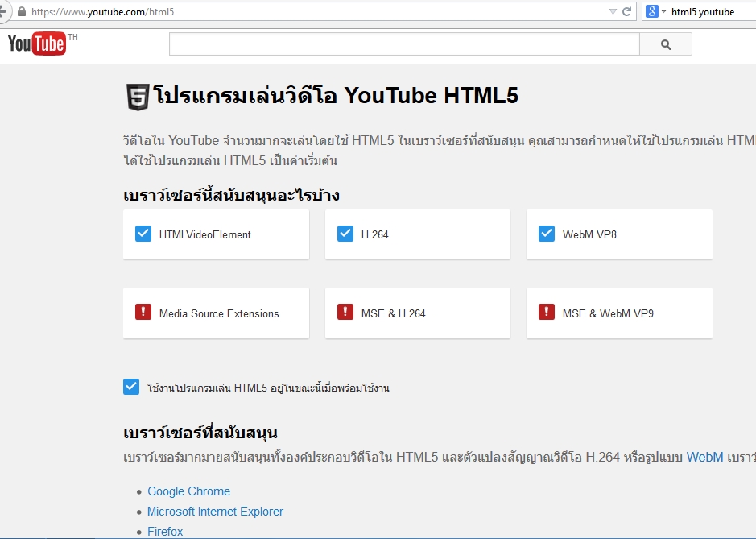
Task: Click the เบราว์เซอร์นี้สนับสนุนอะไรบ้าง heading
Action: coord(231,195)
